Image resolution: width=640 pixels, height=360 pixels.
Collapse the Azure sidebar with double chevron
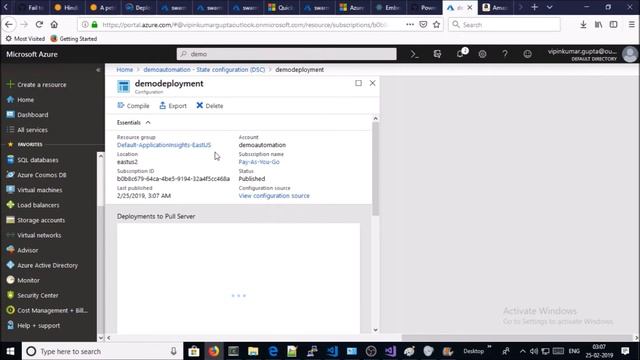pyautogui.click(x=98, y=70)
